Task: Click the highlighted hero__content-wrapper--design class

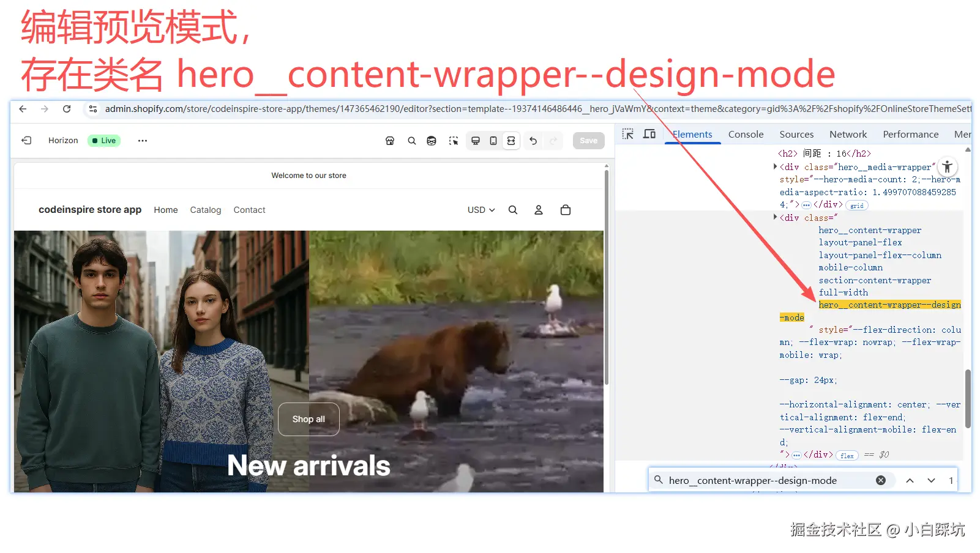Action: click(x=889, y=305)
